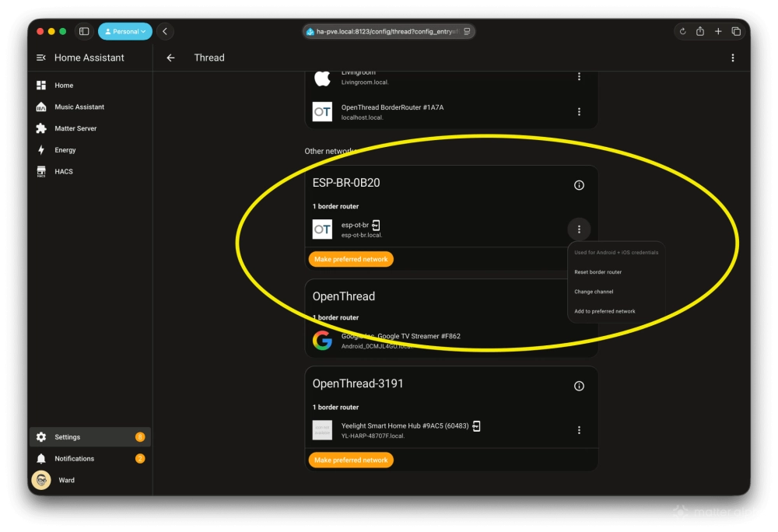The image size is (778, 532).
Task: Open Settings in the sidebar
Action: pyautogui.click(x=89, y=437)
